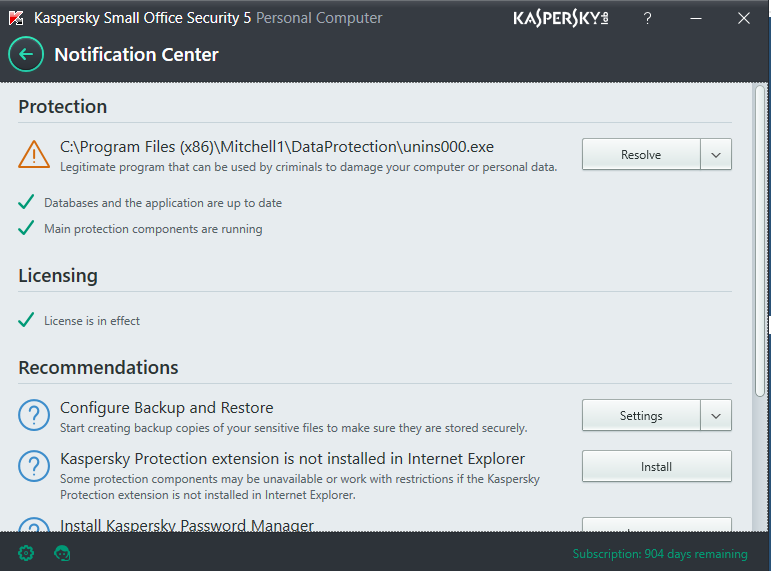Click the Settings button for Backup
771x571 pixels.
coord(641,416)
